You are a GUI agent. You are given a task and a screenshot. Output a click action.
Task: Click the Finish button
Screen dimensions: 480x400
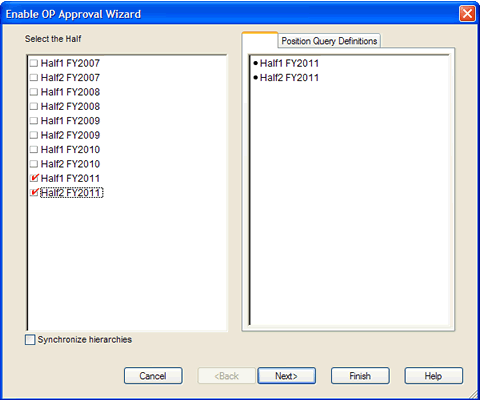click(360, 376)
